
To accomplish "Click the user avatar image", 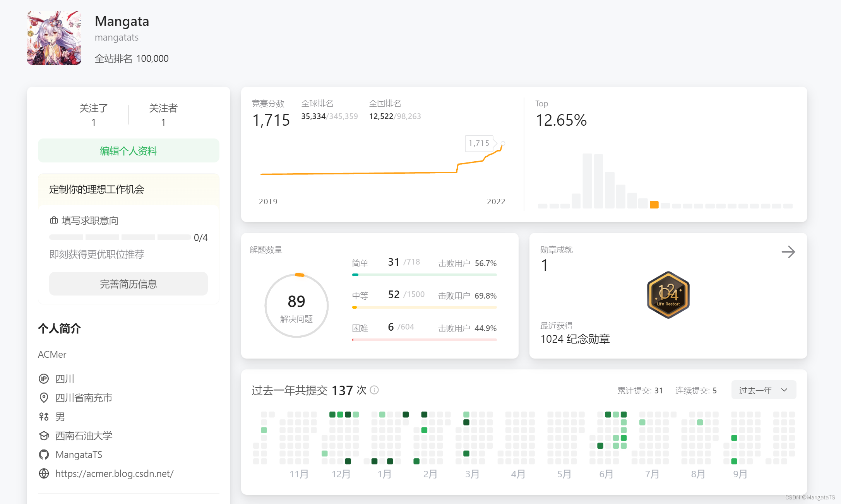I will 54,38.
